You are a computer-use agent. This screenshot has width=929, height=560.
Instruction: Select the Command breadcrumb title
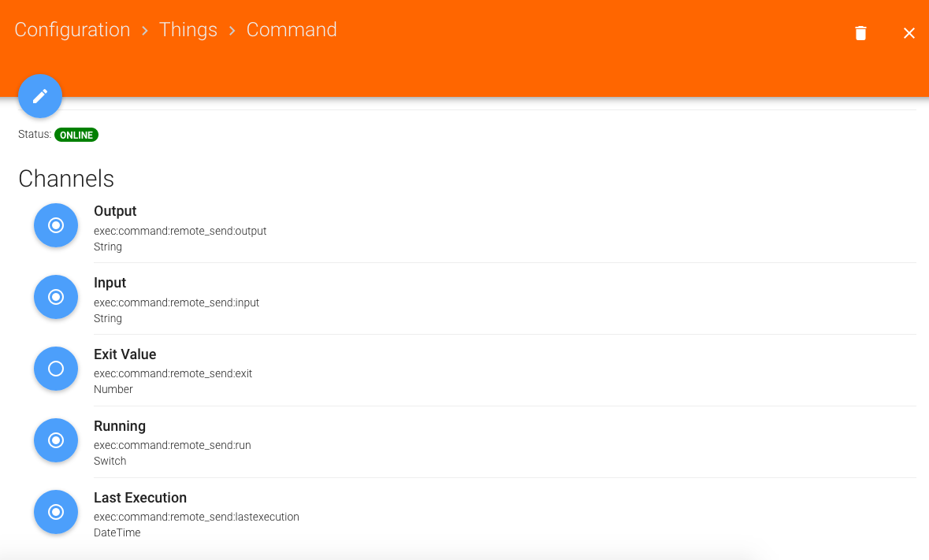click(x=292, y=30)
